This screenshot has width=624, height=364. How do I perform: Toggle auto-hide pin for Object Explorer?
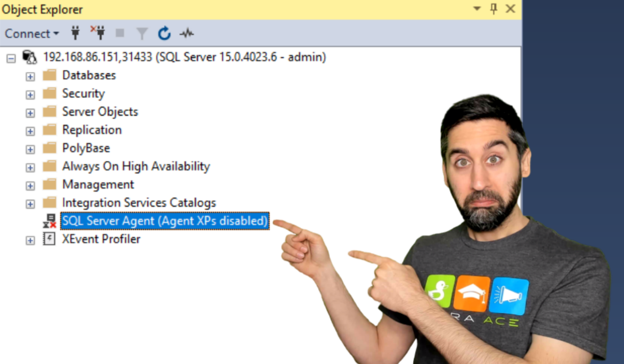point(493,9)
